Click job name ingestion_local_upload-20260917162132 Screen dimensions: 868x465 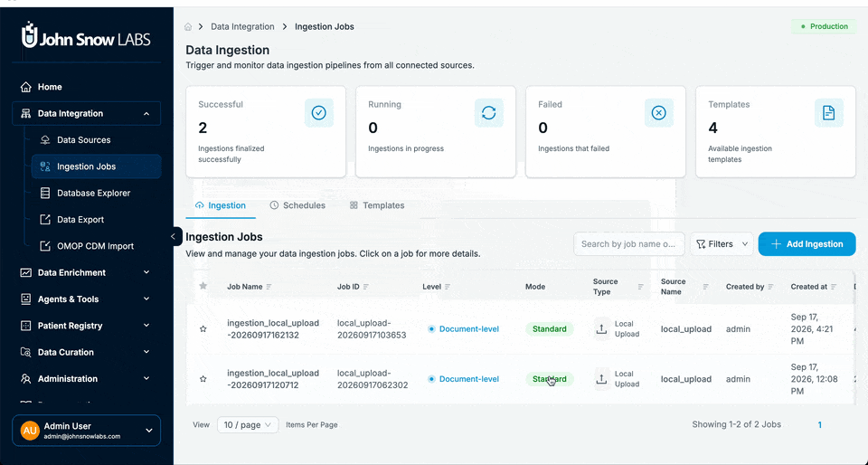click(x=273, y=328)
